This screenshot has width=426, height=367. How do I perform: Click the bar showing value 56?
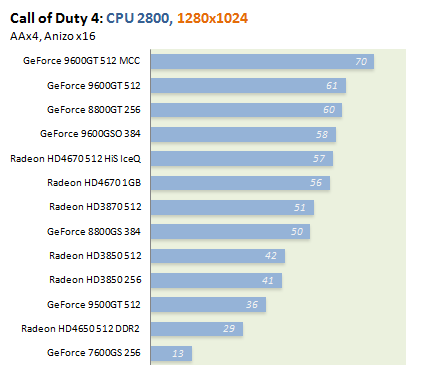click(240, 183)
